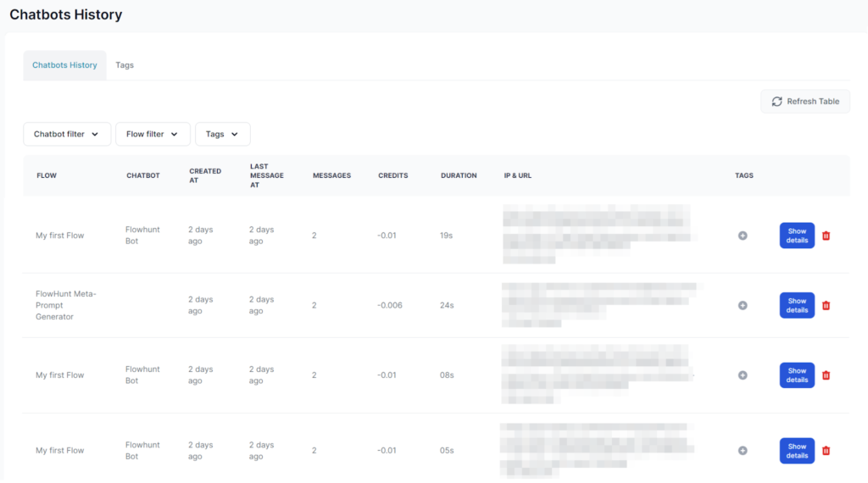Open the Tags filter dropdown
Viewport: 868px width, 483px height.
[222, 134]
